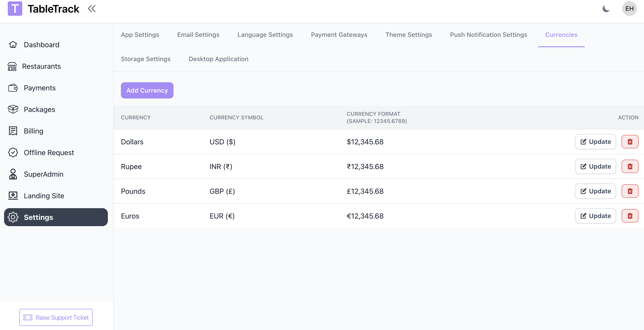The image size is (644, 330).
Task: Remove the Pounds currency via trash icon
Action: coord(629,191)
